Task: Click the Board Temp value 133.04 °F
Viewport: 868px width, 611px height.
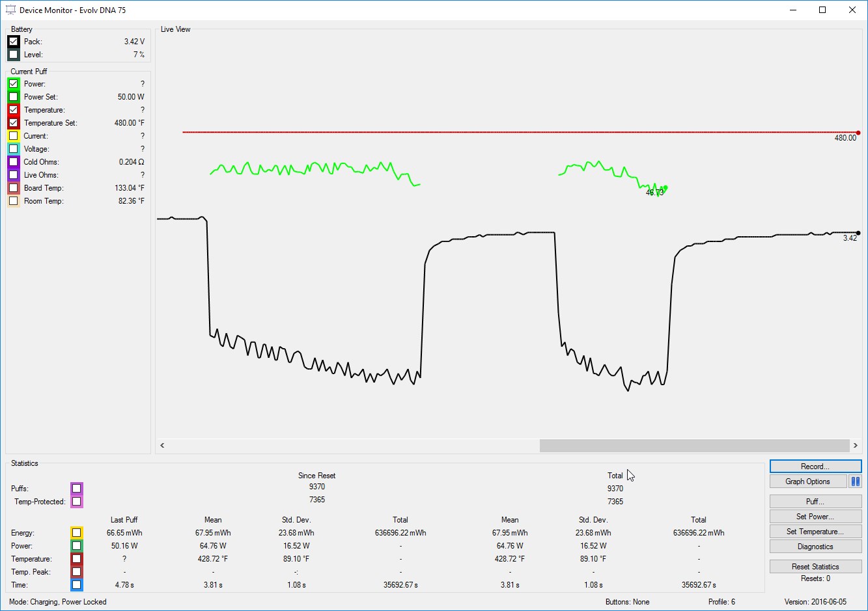Action: (x=130, y=188)
